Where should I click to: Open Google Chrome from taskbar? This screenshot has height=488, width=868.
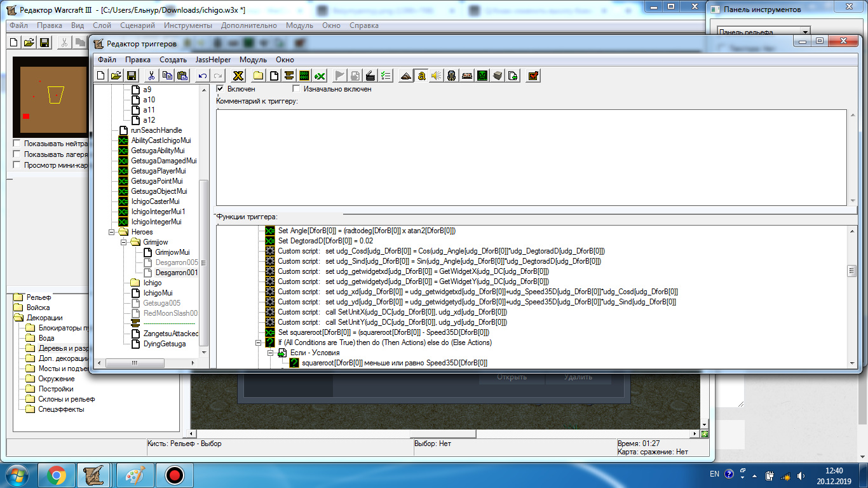[56, 475]
